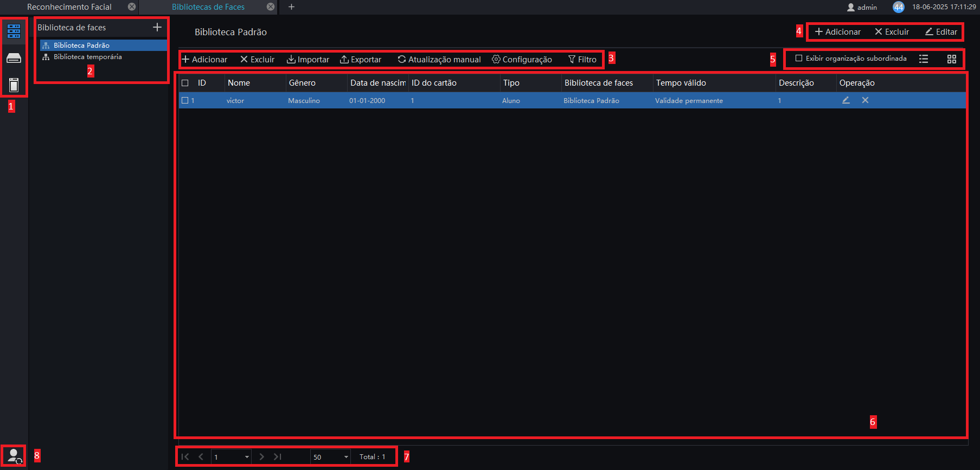Click Editar library button at top right
This screenshot has height=470, width=980.
tap(941, 32)
